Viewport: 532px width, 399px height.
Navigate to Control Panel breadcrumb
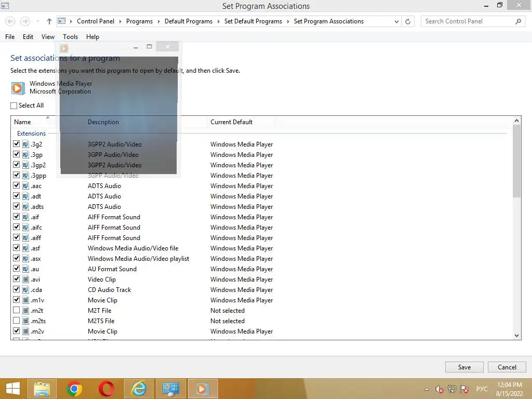click(96, 21)
